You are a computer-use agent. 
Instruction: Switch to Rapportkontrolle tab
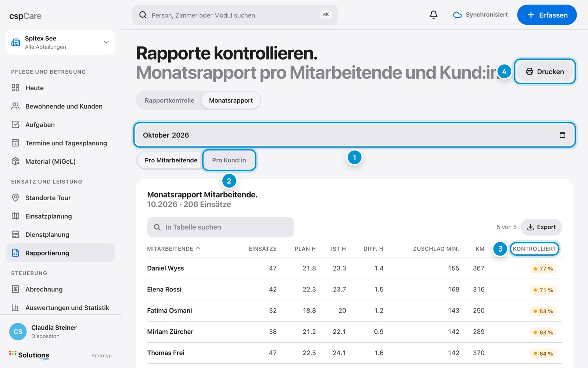click(169, 100)
